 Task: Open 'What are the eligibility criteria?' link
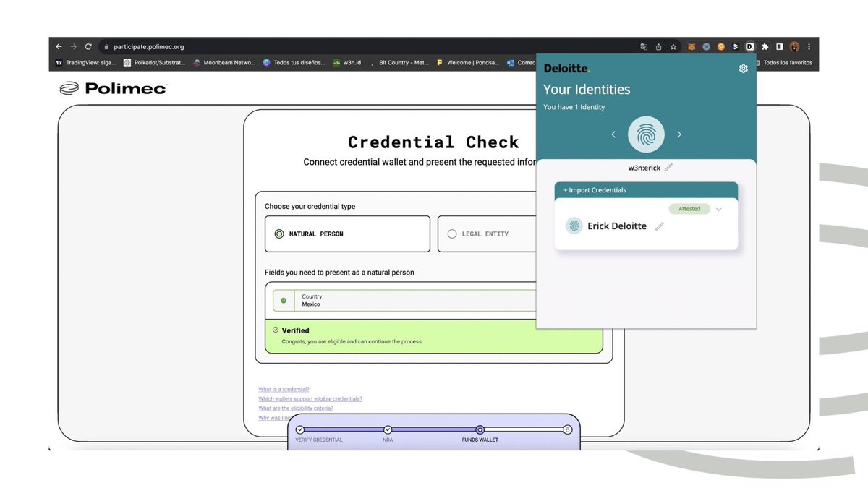click(296, 408)
